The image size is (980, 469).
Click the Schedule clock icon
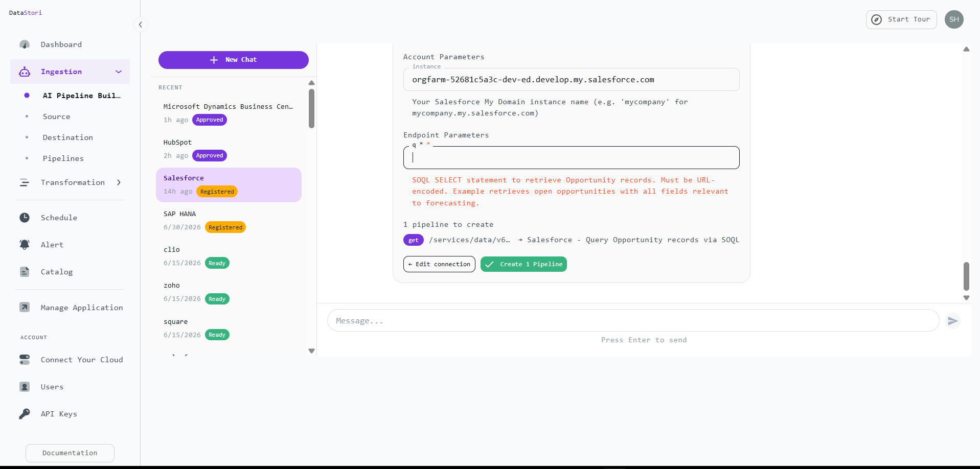pyautogui.click(x=25, y=218)
